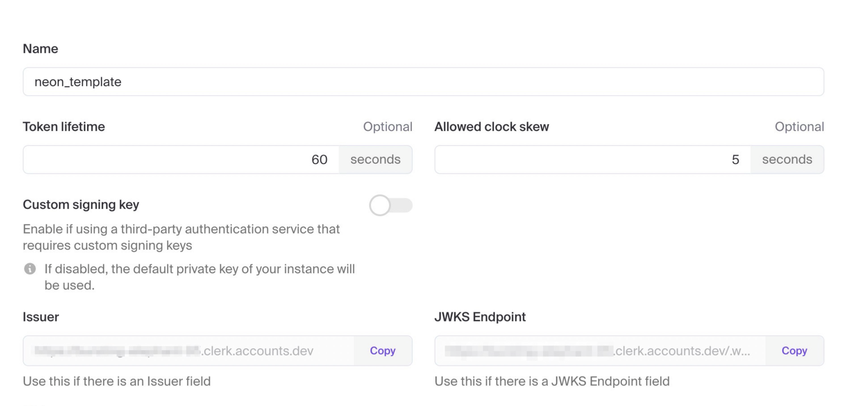Click the Allowed clock skew label
868x406 pixels.
tap(492, 127)
